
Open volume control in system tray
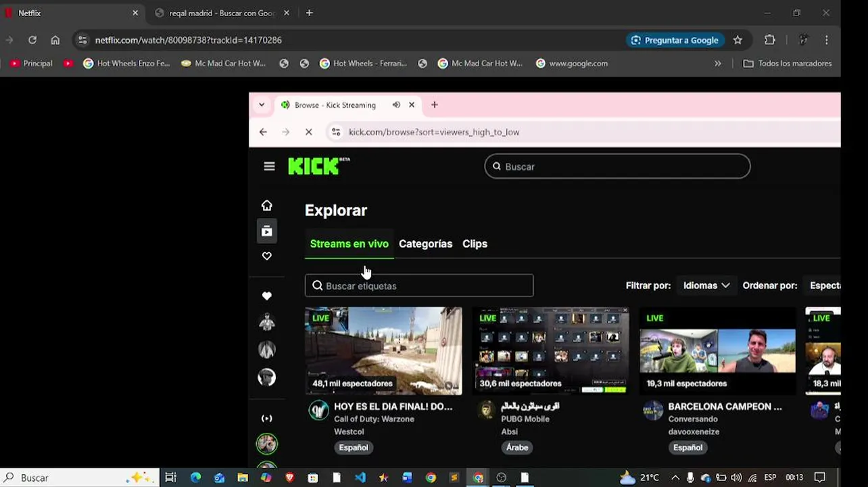pyautogui.click(x=736, y=478)
